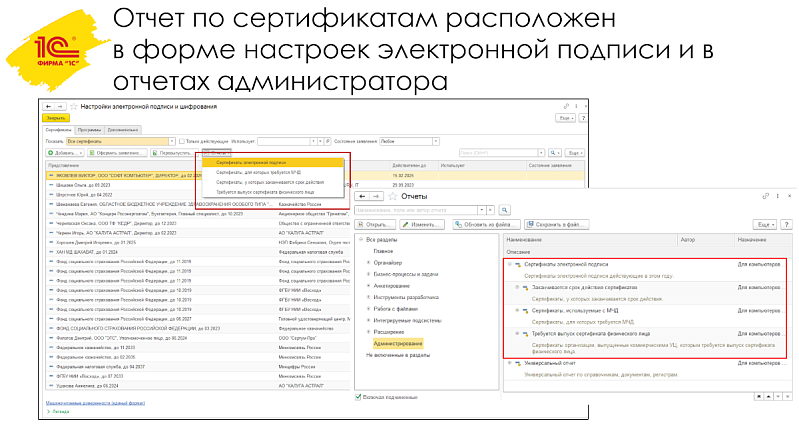Click the magnifier search dropdown in the certificates toolbar
Screen dimensions: 799x425
click(554, 153)
